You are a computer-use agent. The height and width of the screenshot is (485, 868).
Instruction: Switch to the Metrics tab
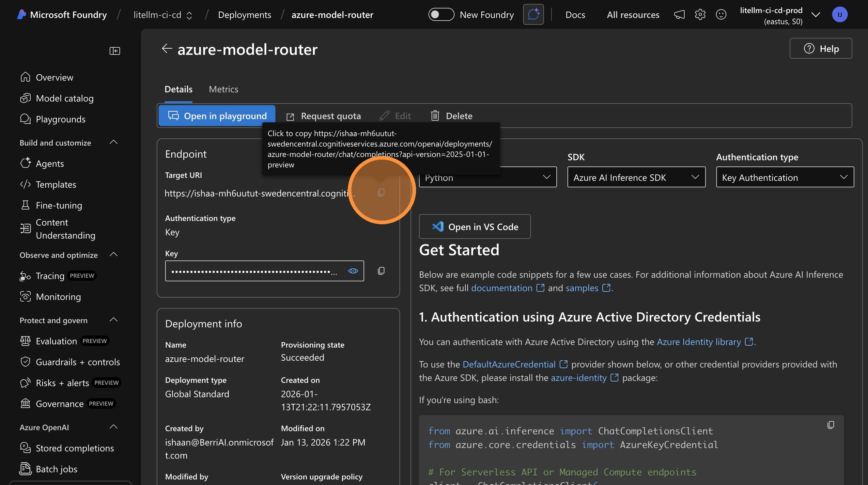(x=224, y=89)
